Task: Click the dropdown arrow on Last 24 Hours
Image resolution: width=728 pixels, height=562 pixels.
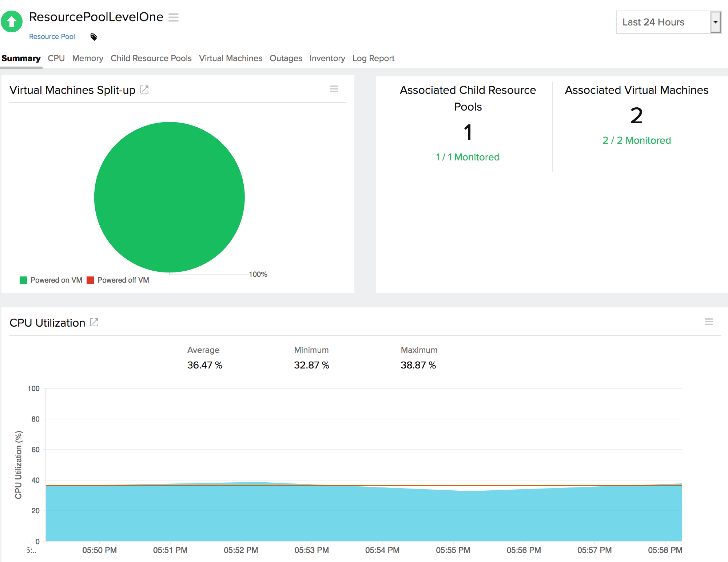Action: (x=716, y=22)
